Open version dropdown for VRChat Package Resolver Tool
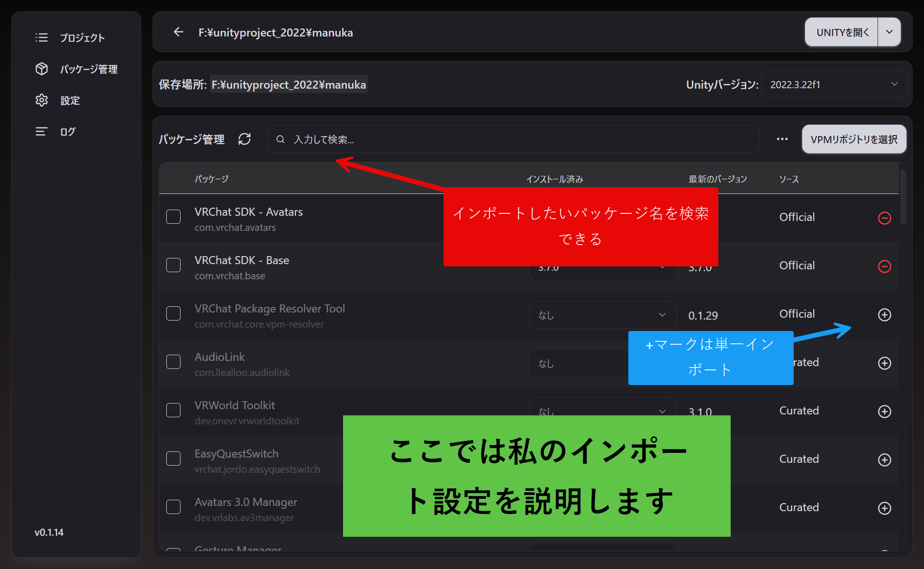Viewport: 924px width, 569px height. [603, 315]
